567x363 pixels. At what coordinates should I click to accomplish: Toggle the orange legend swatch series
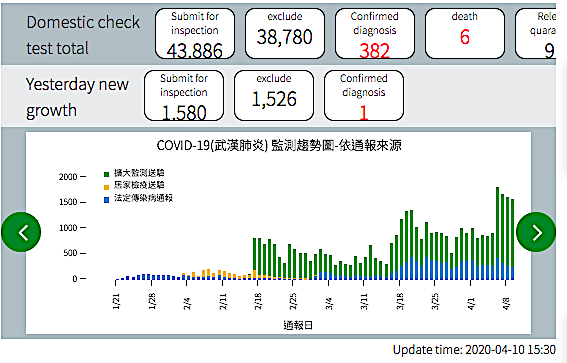point(106,187)
